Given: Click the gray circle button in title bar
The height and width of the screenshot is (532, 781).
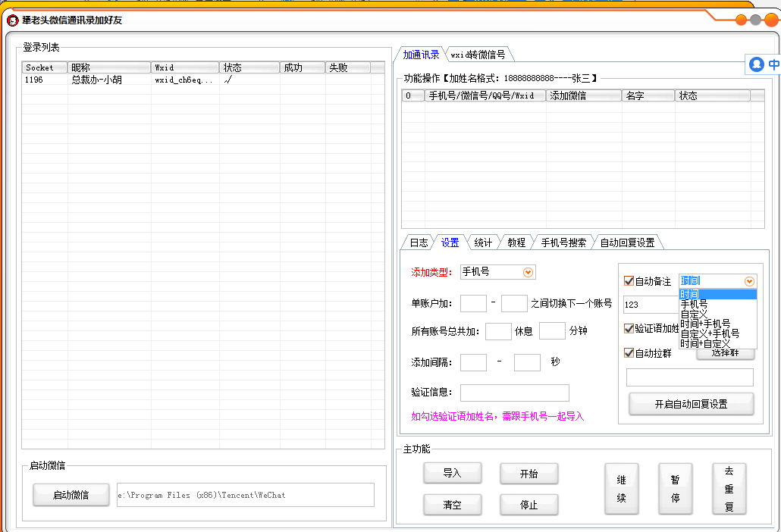Looking at the screenshot, I should [755, 20].
